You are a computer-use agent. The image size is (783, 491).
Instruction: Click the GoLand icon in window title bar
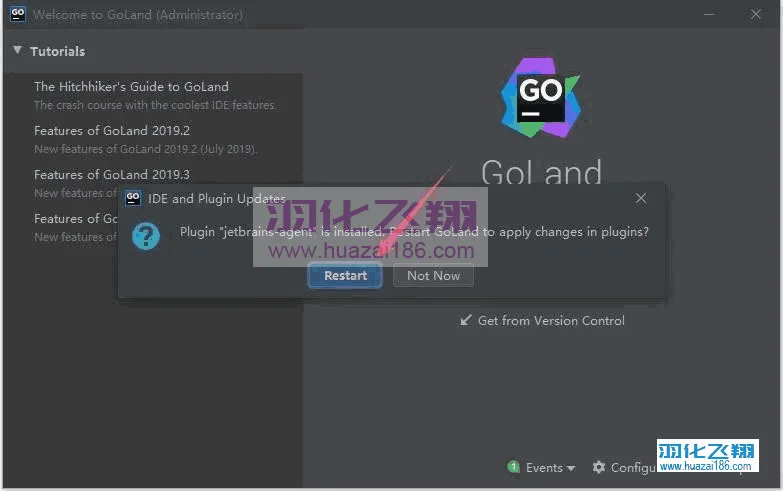click(x=17, y=14)
